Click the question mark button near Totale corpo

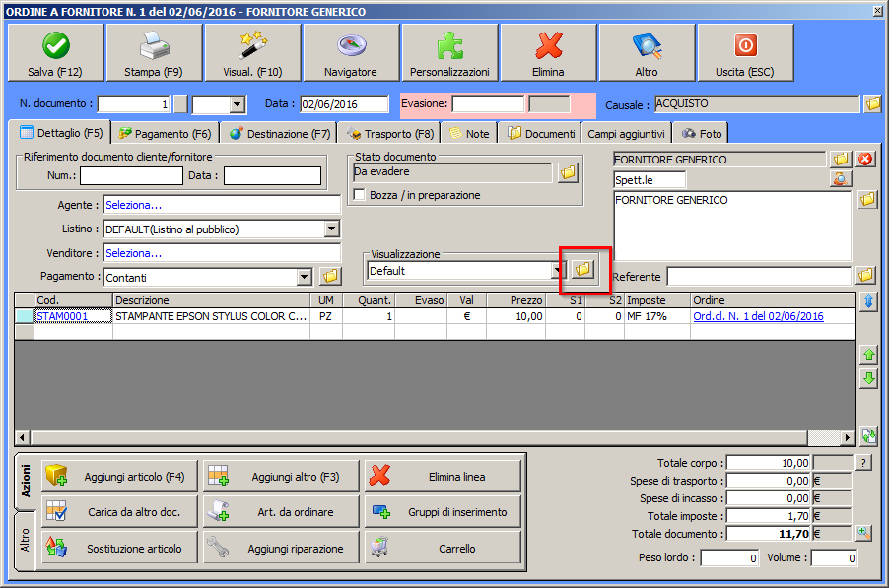[863, 463]
